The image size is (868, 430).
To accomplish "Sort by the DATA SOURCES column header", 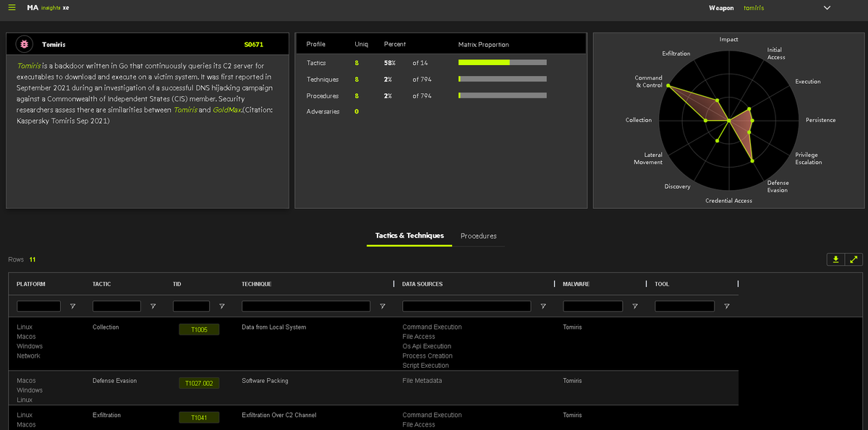I will pyautogui.click(x=422, y=284).
